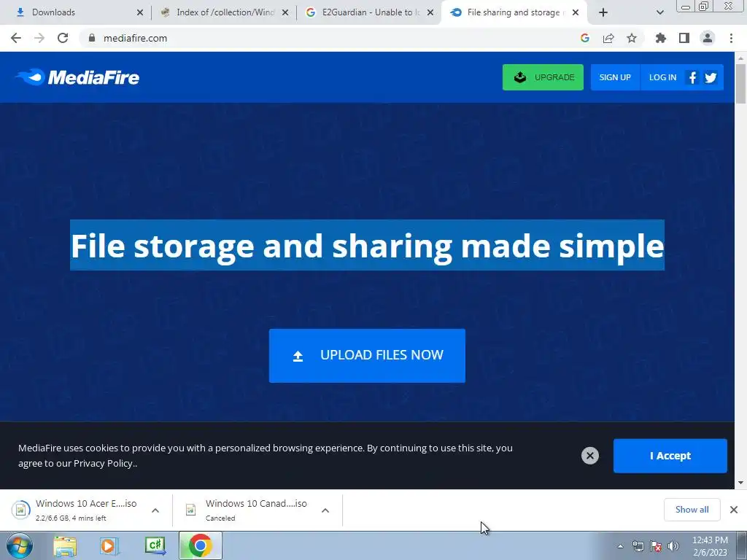Click the padlock site info icon
This screenshot has width=747, height=560.
(92, 38)
